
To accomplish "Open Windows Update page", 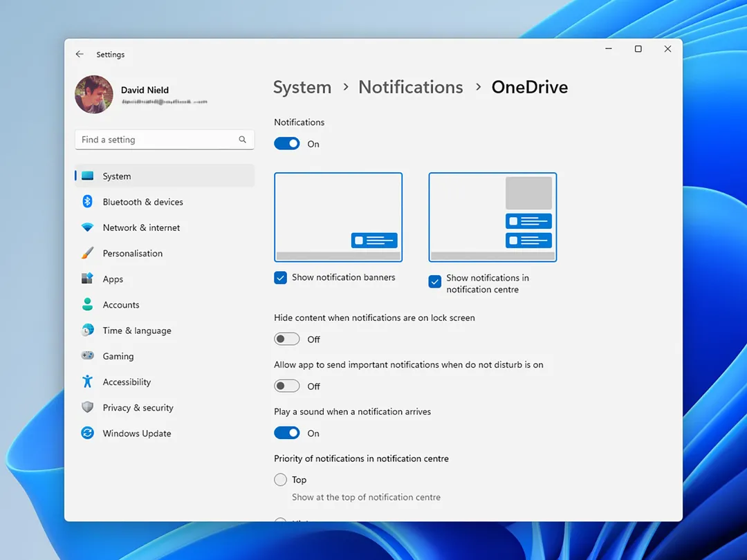I will pos(165,433).
